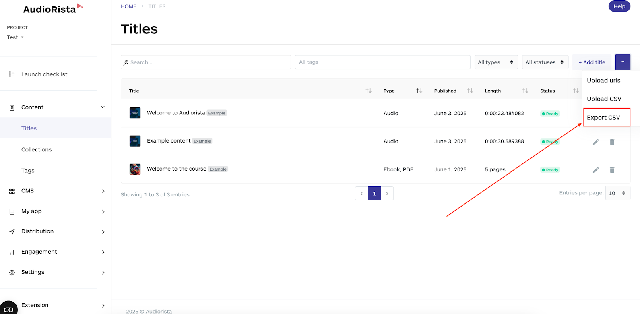Delete Welcome to the course via trash icon
The image size is (644, 314).
[612, 170]
